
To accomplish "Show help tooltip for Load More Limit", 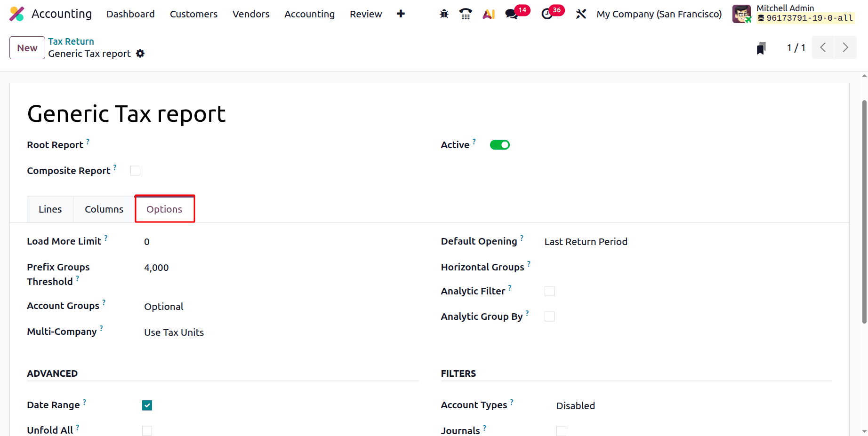I will (106, 238).
